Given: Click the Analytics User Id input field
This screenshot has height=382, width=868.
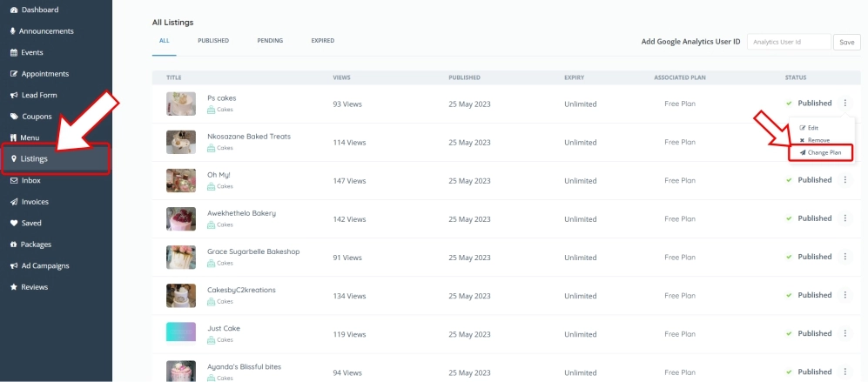Looking at the screenshot, I should pos(788,42).
